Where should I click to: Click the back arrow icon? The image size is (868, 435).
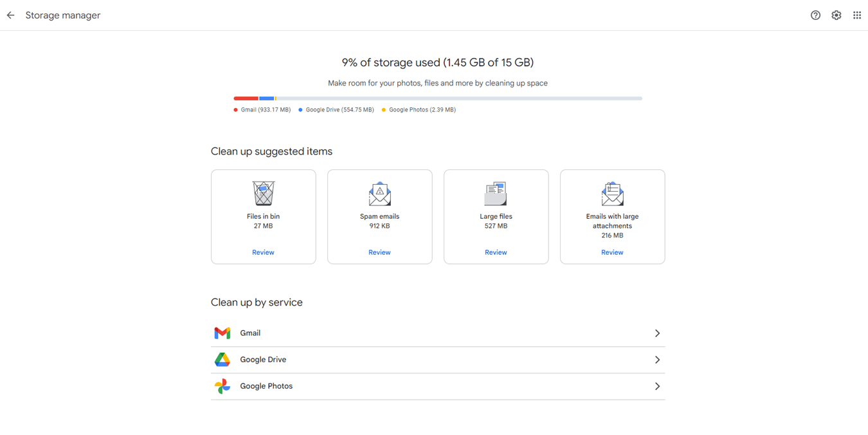tap(11, 15)
